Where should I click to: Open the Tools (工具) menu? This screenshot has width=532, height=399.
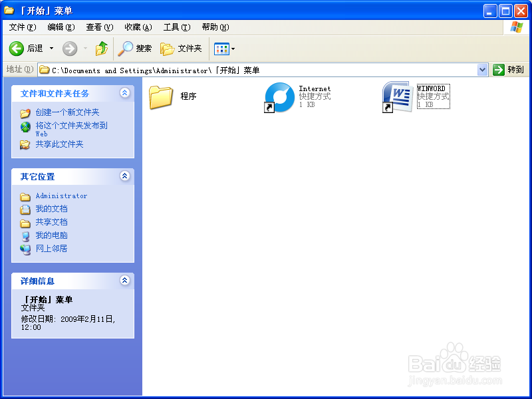(x=177, y=27)
